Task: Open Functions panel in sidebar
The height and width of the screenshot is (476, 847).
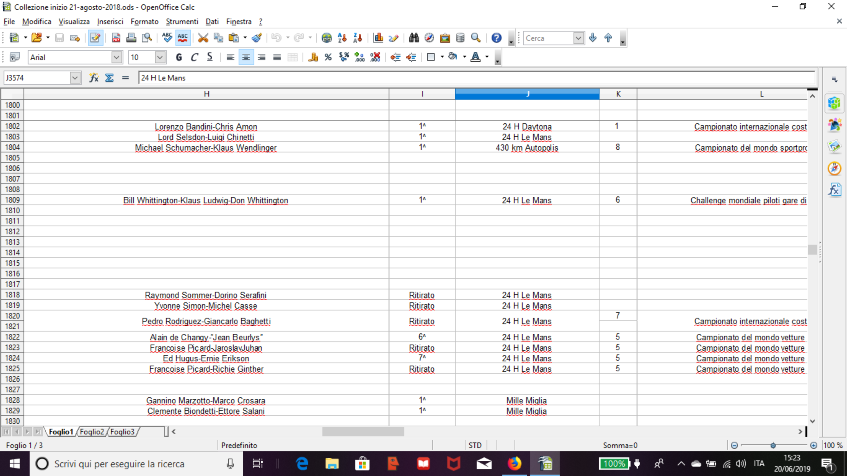Action: pyautogui.click(x=835, y=190)
